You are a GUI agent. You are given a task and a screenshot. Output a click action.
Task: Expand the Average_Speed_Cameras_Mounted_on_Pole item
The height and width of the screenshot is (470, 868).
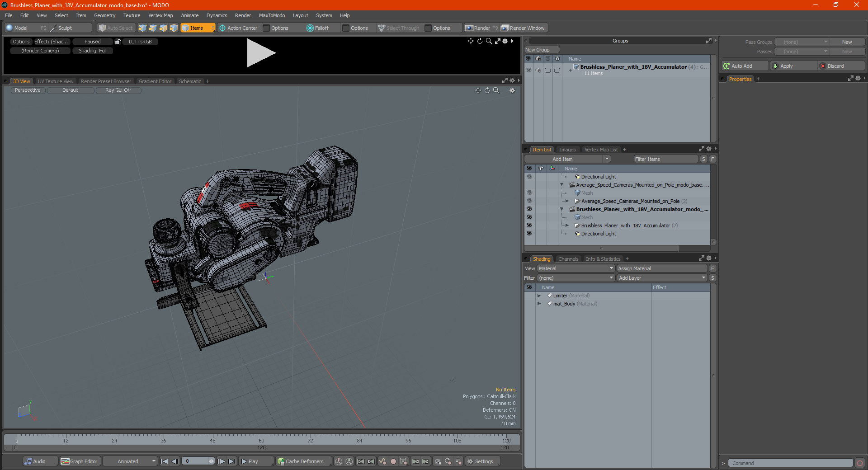[567, 201]
